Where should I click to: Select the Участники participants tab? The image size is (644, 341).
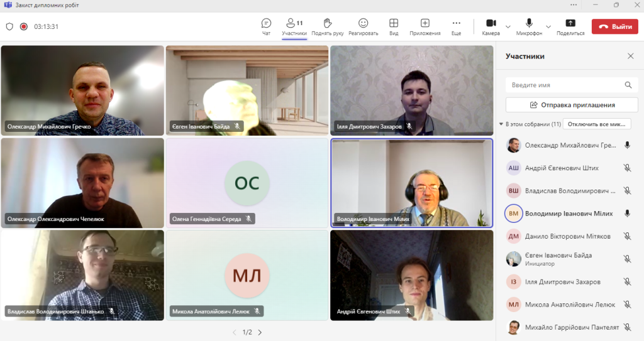pos(294,26)
